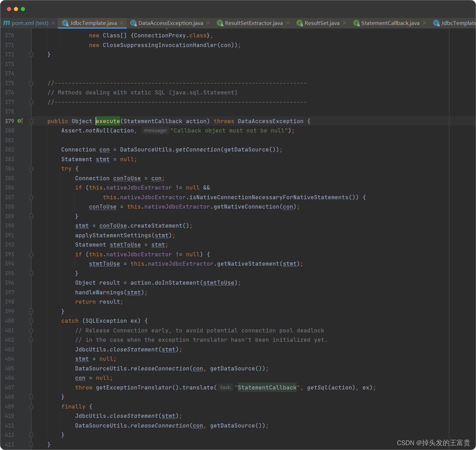This screenshot has height=450, width=476.
Task: Click the notNull method call
Action: pos(98,130)
